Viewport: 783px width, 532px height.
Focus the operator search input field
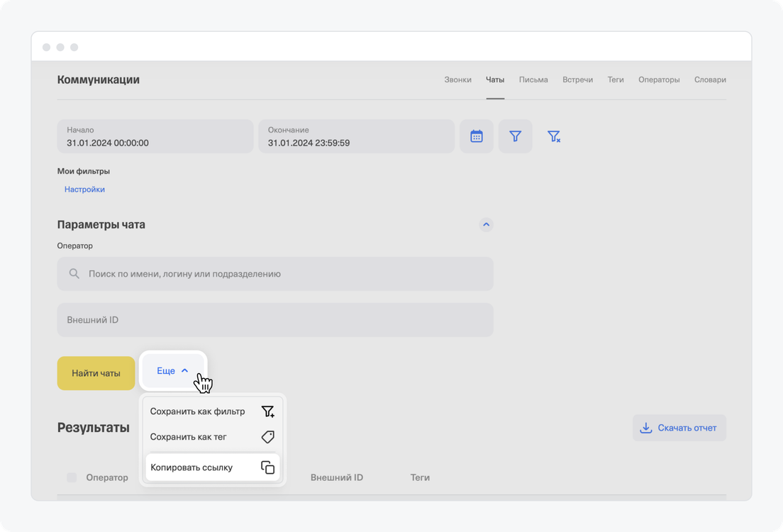pos(275,274)
